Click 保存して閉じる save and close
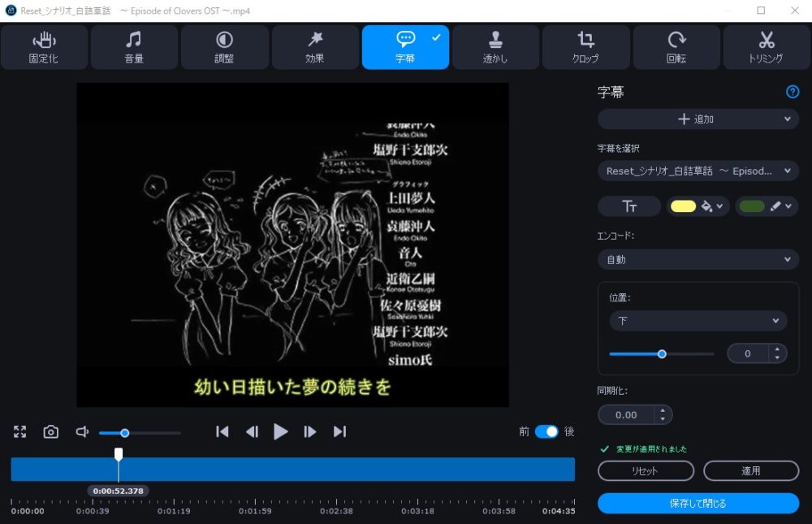Image resolution: width=812 pixels, height=524 pixels. pyautogui.click(x=698, y=503)
